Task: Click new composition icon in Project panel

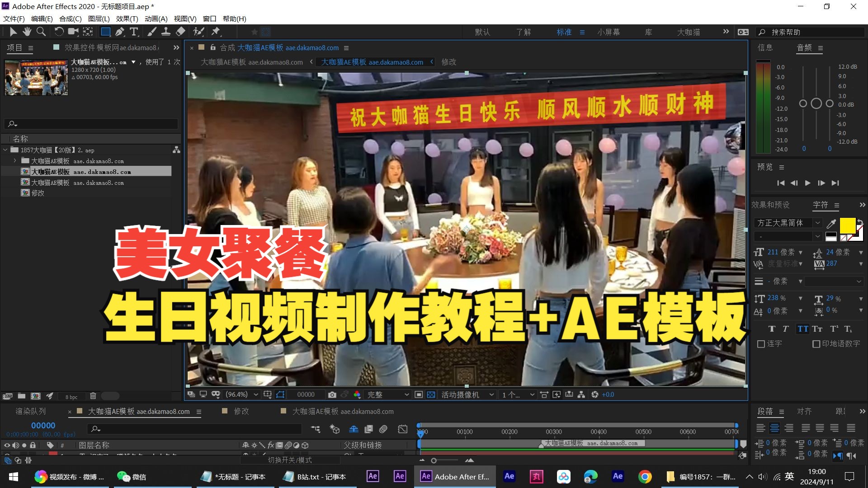Action: (36, 396)
